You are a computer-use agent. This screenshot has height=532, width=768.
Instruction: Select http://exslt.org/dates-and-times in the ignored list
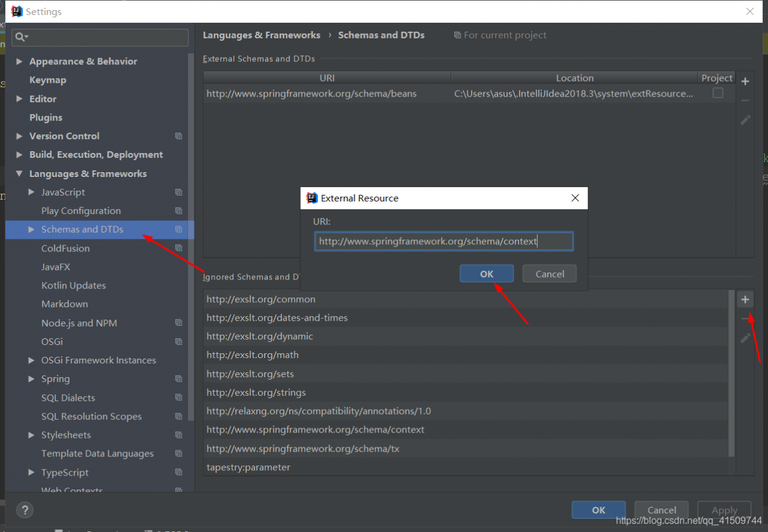click(x=466, y=318)
